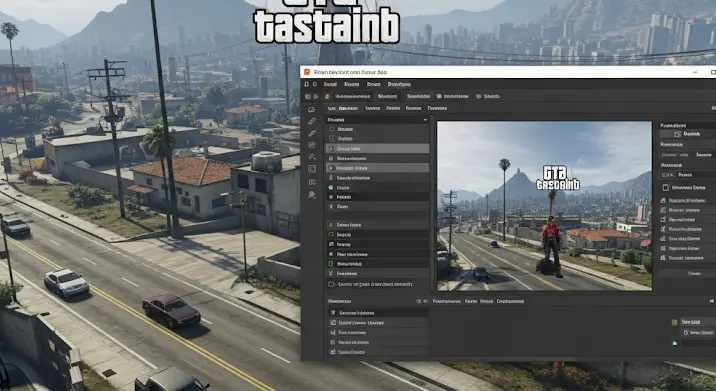Click the "C.X." field in the right panel
The width and height of the screenshot is (716, 391).
(x=688, y=175)
